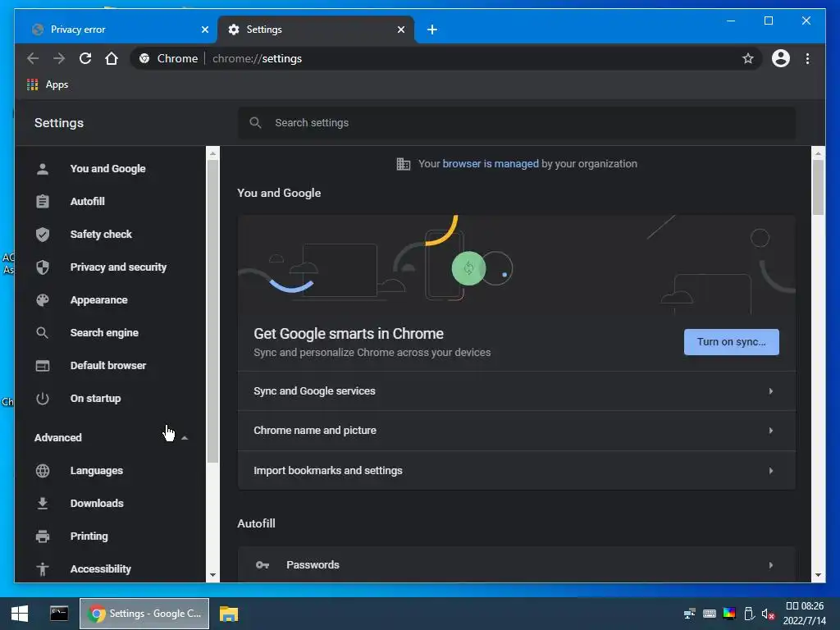Open Passwords settings row
840x630 pixels.
coord(517,564)
